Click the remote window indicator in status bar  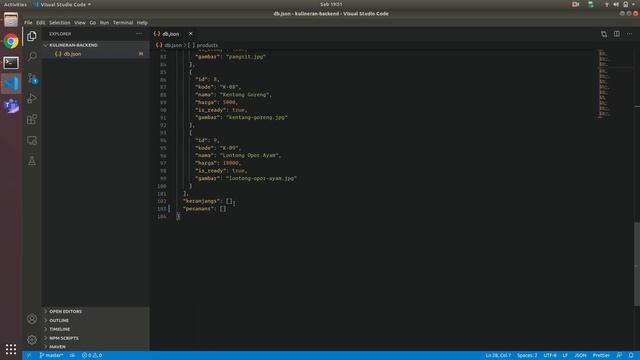[29, 356]
